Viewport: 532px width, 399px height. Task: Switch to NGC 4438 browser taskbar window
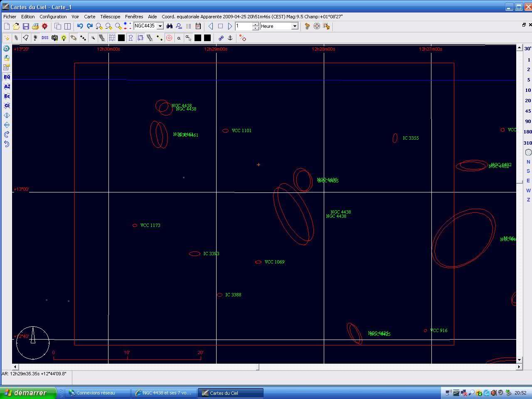click(164, 393)
